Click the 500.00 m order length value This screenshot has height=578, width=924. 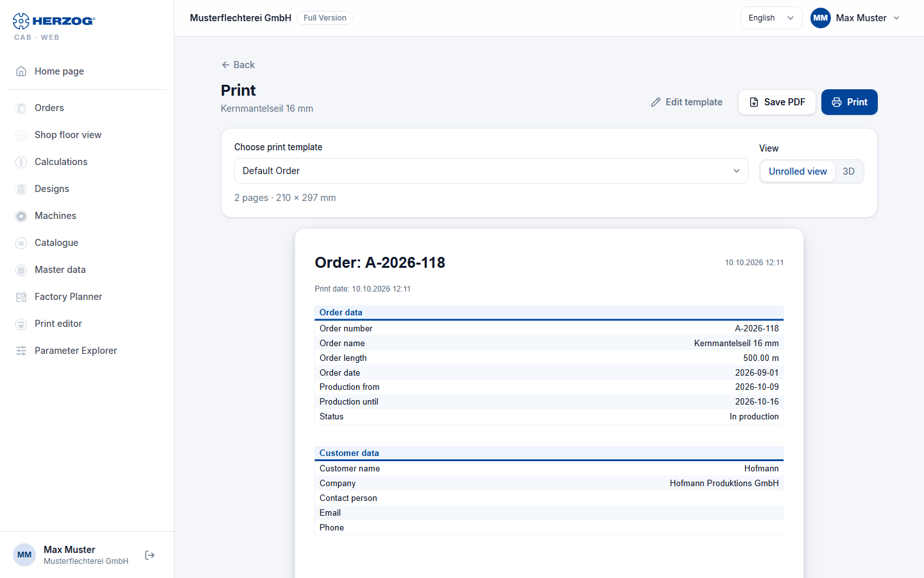[x=761, y=358]
